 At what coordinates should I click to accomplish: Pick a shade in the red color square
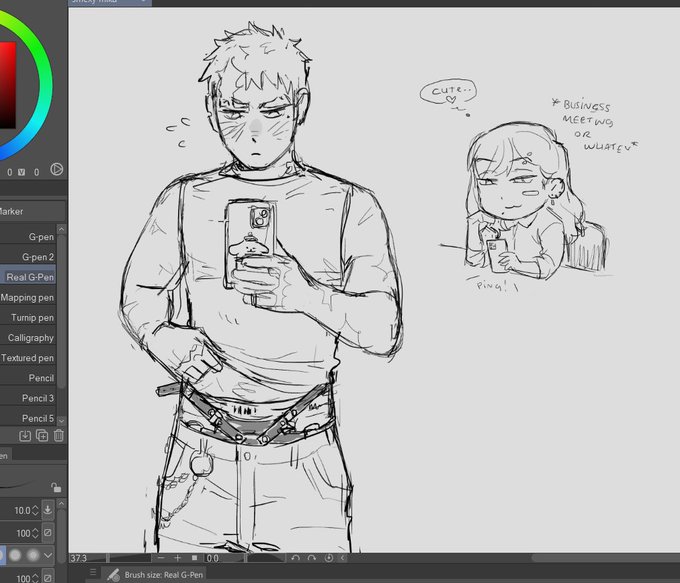pos(7,85)
